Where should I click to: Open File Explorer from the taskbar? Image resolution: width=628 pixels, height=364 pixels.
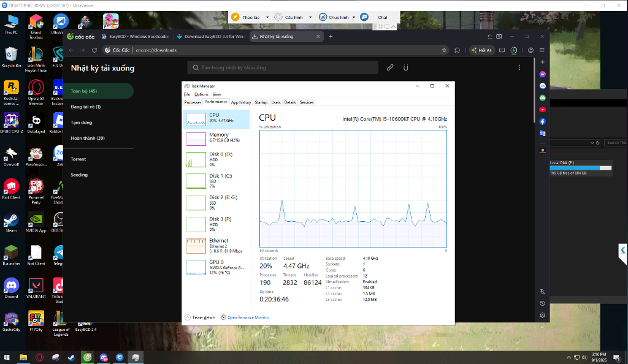[x=23, y=357]
